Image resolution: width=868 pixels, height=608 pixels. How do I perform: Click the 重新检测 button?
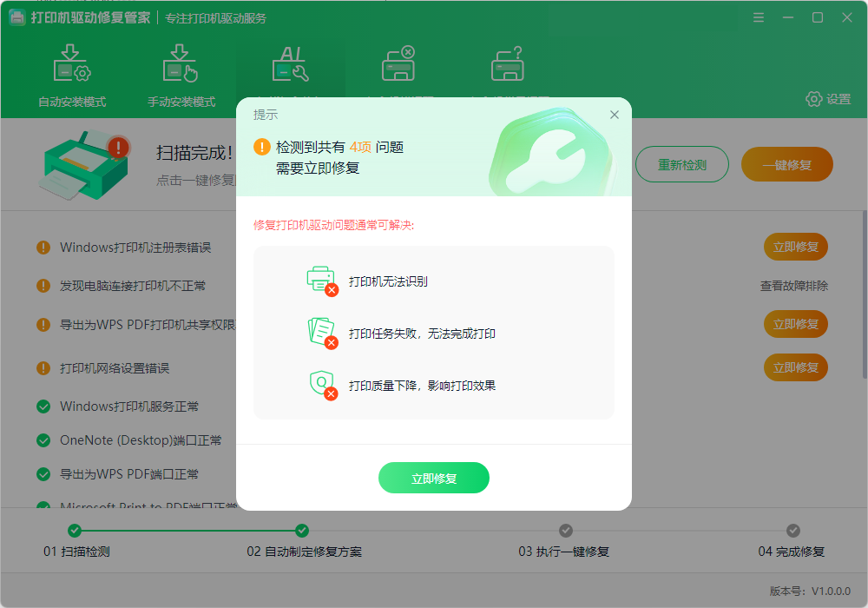(682, 164)
